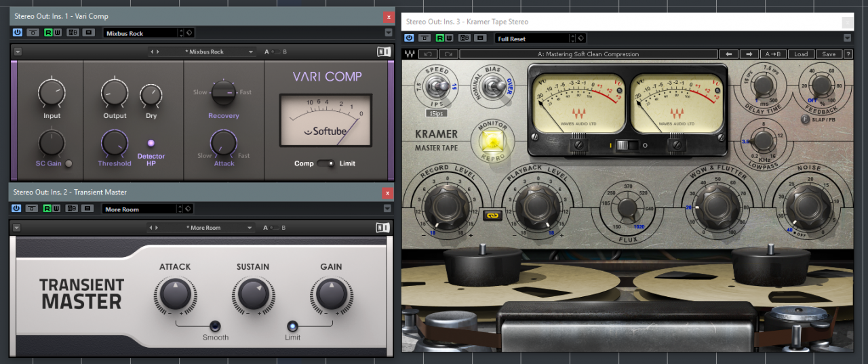Click Redo in Kramer Tape toolbar
This screenshot has width=868, height=364.
(x=448, y=54)
